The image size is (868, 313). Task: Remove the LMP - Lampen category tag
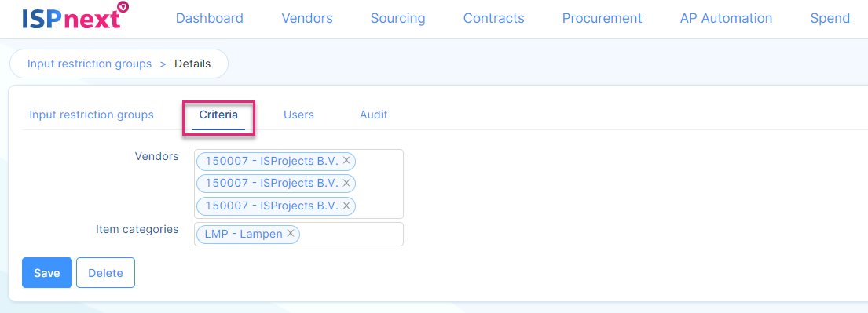pos(290,234)
